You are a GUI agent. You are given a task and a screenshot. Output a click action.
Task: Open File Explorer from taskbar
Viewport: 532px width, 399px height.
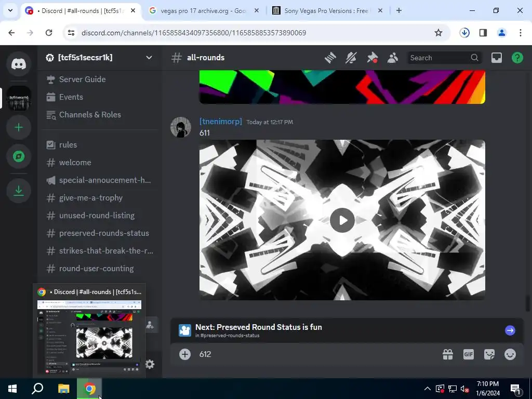64,389
